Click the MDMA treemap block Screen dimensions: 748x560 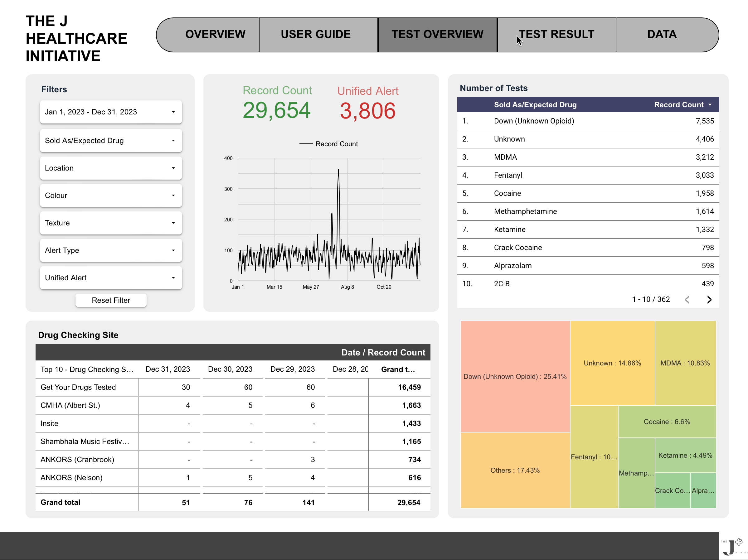pos(685,363)
